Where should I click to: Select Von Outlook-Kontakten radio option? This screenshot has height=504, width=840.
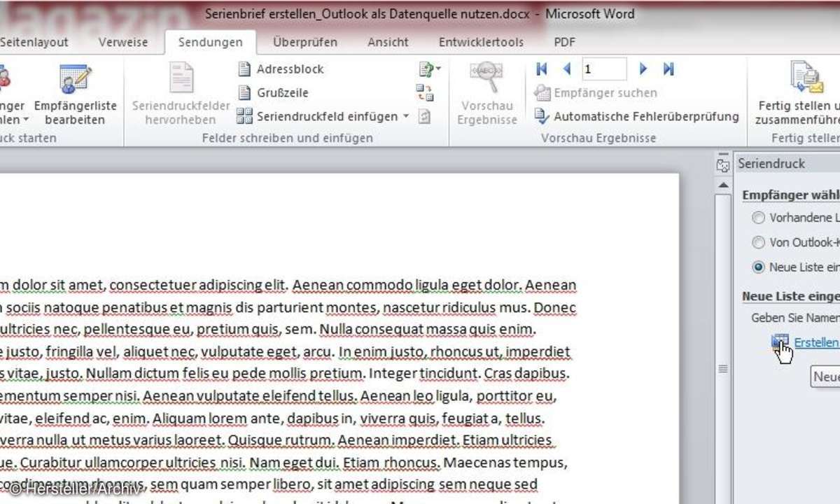point(758,242)
